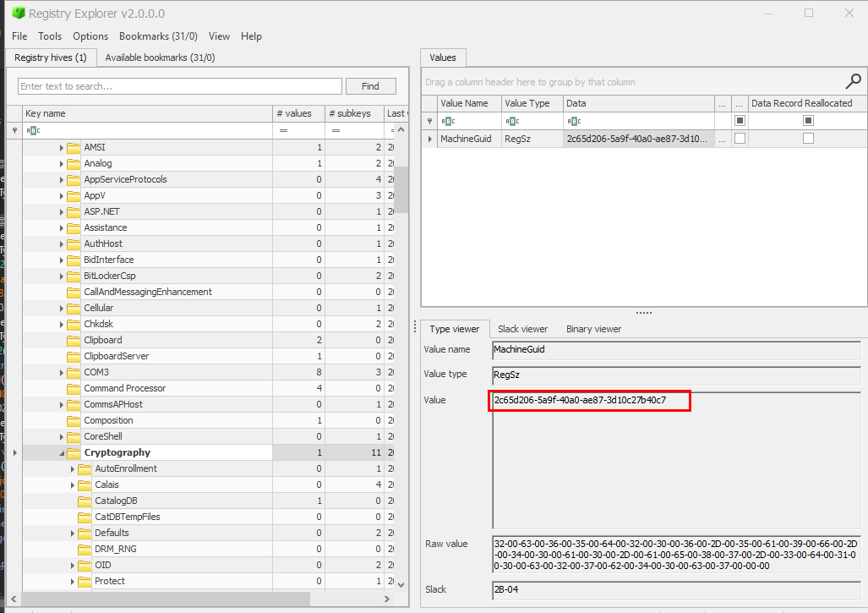Click the search text field for registry keys
This screenshot has height=613, width=868.
point(180,86)
